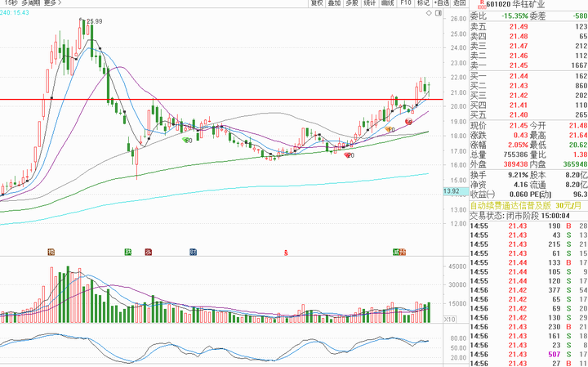This screenshot has width=588, height=367.
Task: Open the 复权 adjustment menu
Action: click(317, 3)
